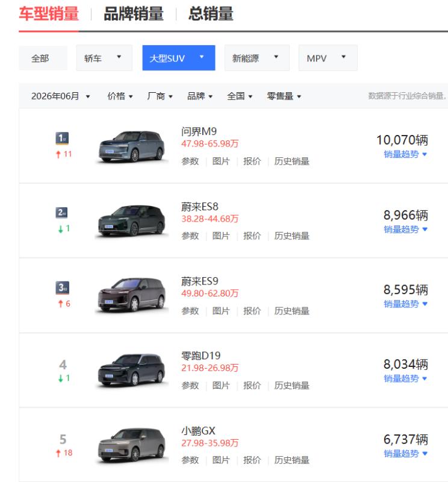Open 参数 for 蔚来ES8
448x482 pixels.
(190, 236)
